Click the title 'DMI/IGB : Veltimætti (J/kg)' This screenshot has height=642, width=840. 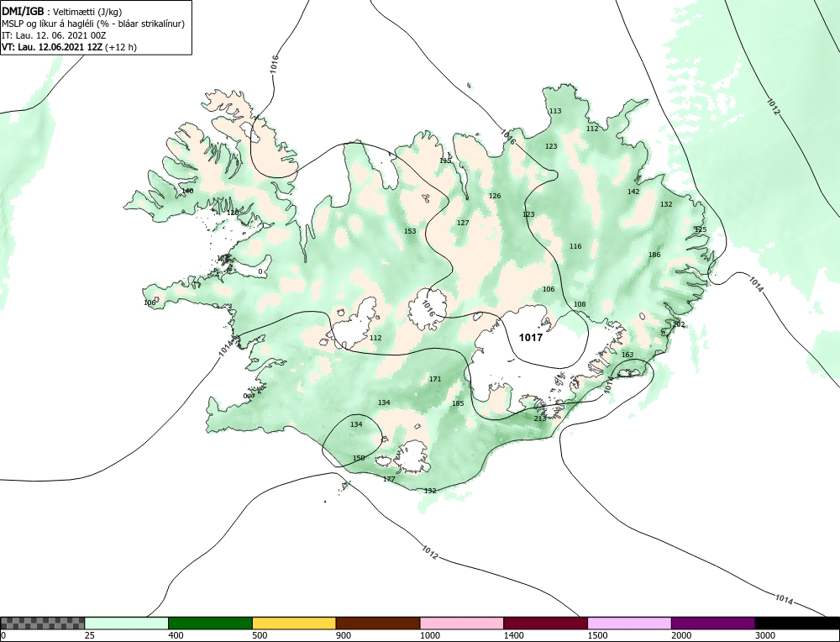click(x=62, y=11)
